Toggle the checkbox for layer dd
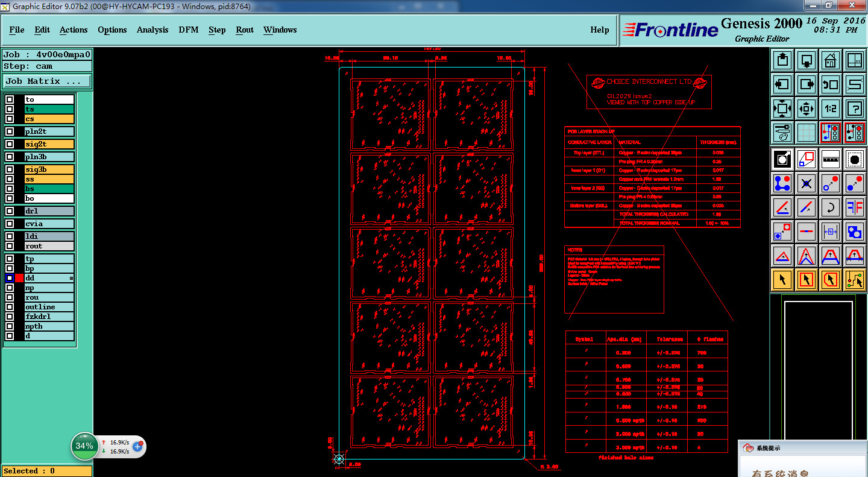868x477 pixels. point(10,278)
